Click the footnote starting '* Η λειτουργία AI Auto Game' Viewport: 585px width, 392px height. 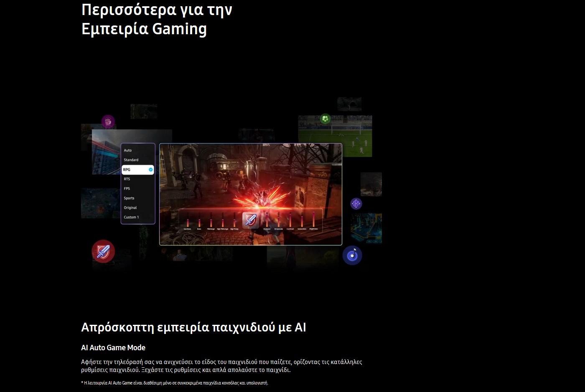(175, 383)
